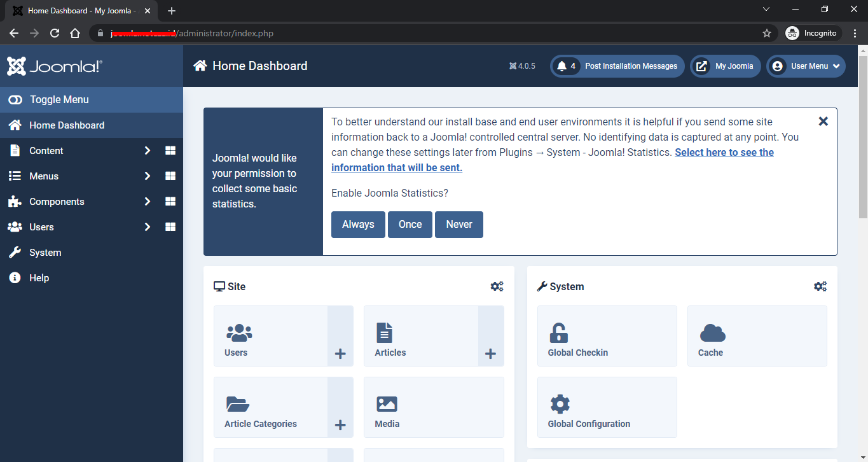This screenshot has height=462, width=868.
Task: Open Post Installation Messages
Action: pyautogui.click(x=617, y=66)
